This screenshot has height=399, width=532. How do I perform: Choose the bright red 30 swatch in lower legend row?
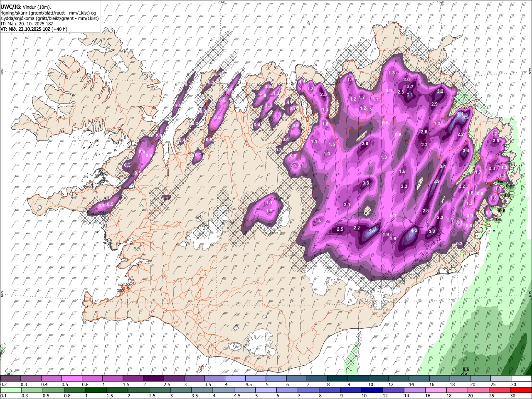(x=521, y=390)
